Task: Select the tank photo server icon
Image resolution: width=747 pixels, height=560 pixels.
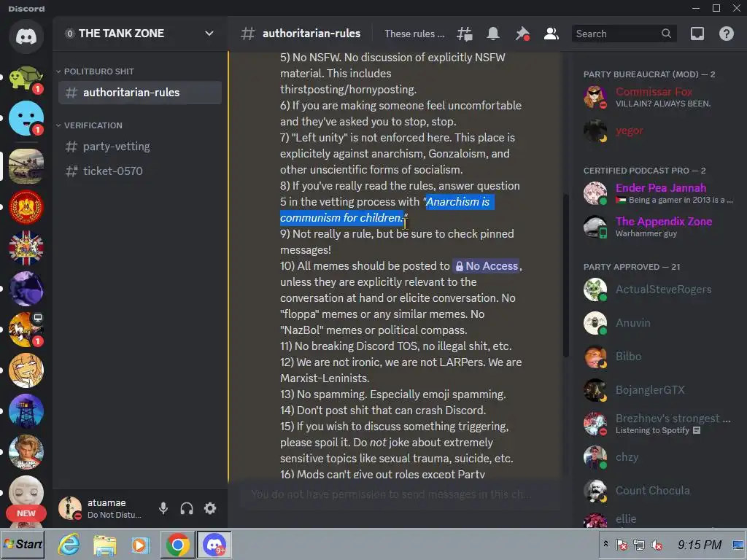Action: [x=26, y=166]
